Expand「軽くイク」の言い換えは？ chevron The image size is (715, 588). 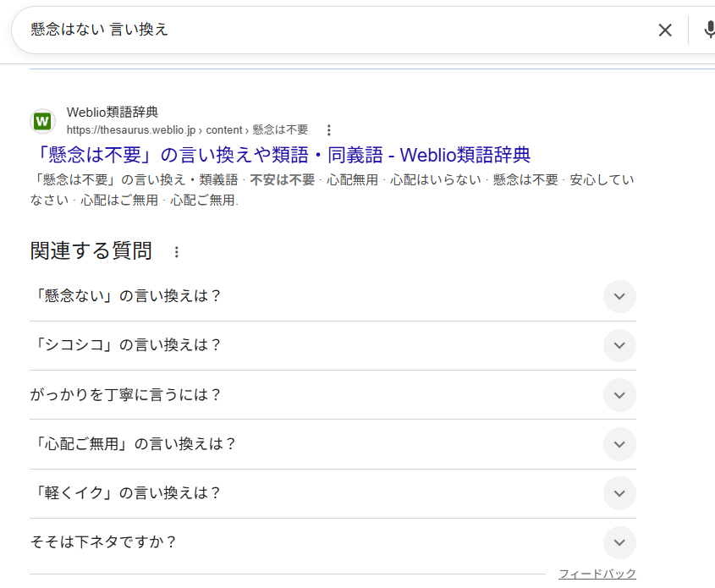(x=619, y=493)
